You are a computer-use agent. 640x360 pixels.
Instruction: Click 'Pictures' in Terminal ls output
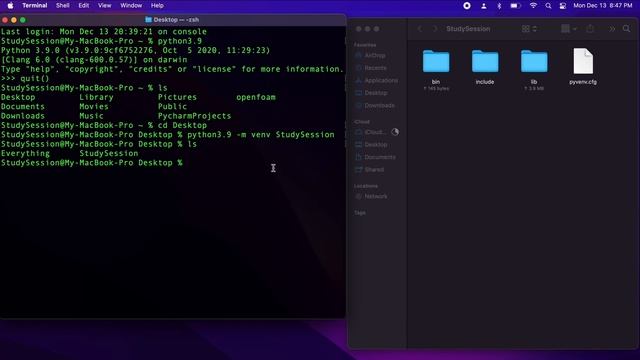click(x=177, y=97)
